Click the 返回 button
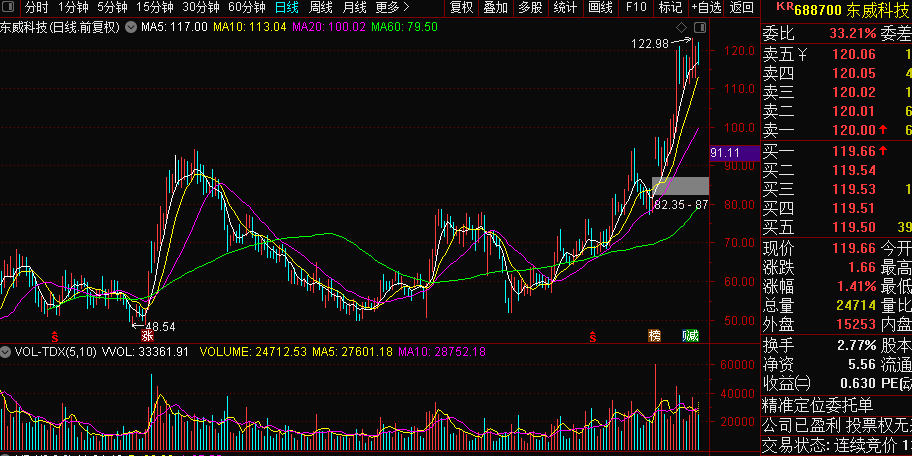Screen dimensions: 912x456 click(x=742, y=8)
